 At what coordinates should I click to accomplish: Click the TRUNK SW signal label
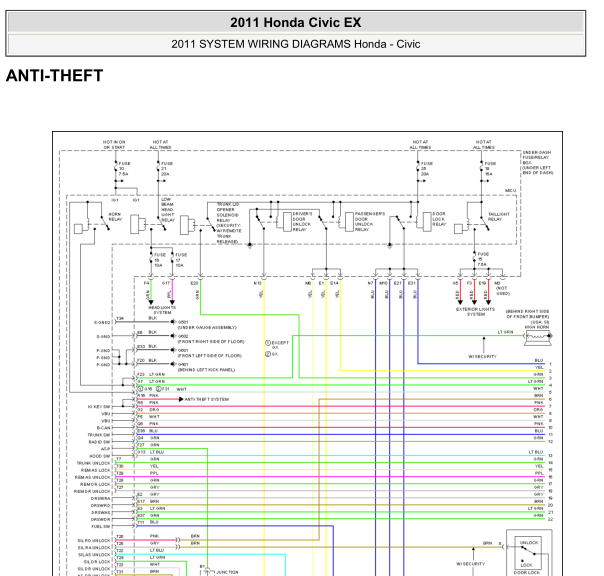click(99, 435)
